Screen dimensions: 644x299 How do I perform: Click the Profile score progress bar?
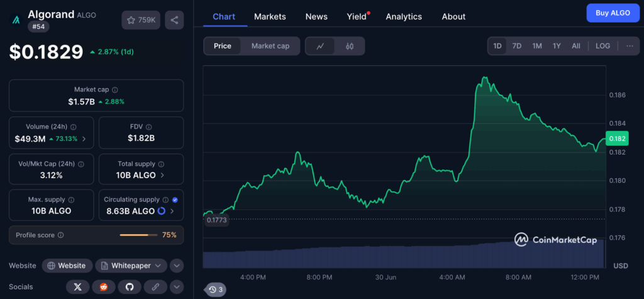138,235
